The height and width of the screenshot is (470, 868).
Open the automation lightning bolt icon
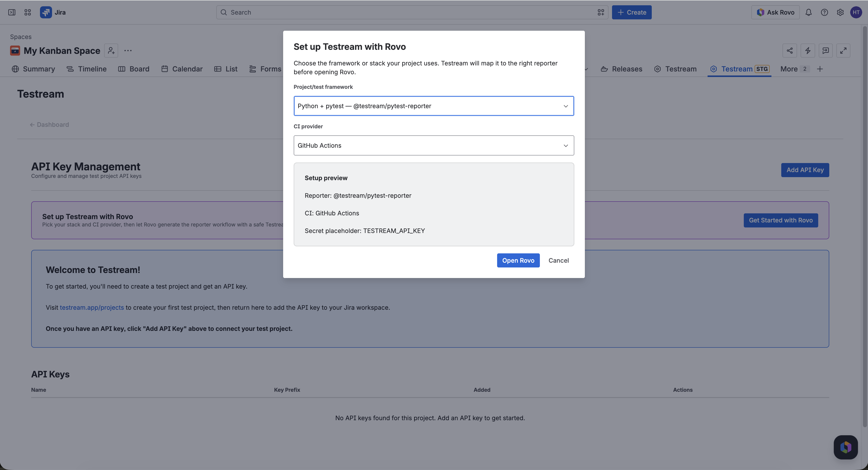tap(808, 51)
